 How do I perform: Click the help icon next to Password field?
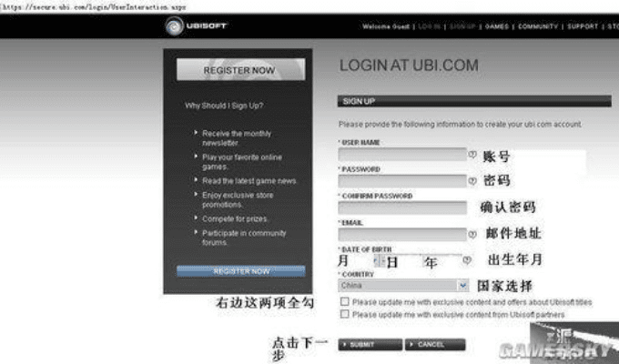[472, 181]
